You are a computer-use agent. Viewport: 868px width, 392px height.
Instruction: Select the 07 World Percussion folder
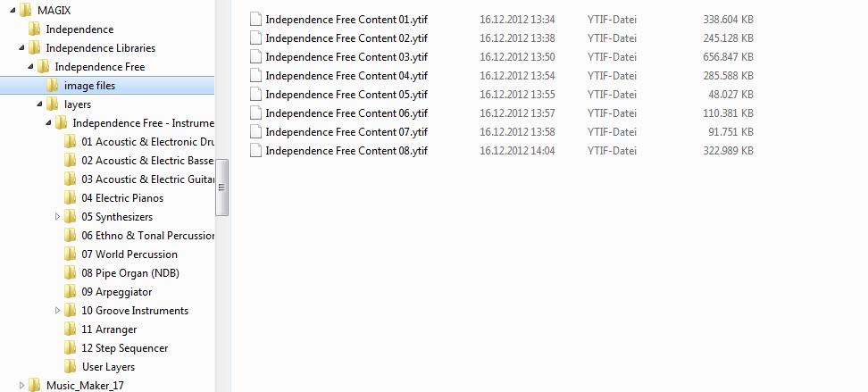point(129,254)
